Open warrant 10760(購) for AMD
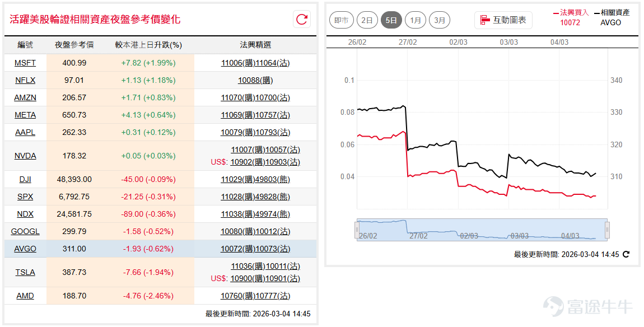This screenshot has height=327, width=644. pos(238,296)
